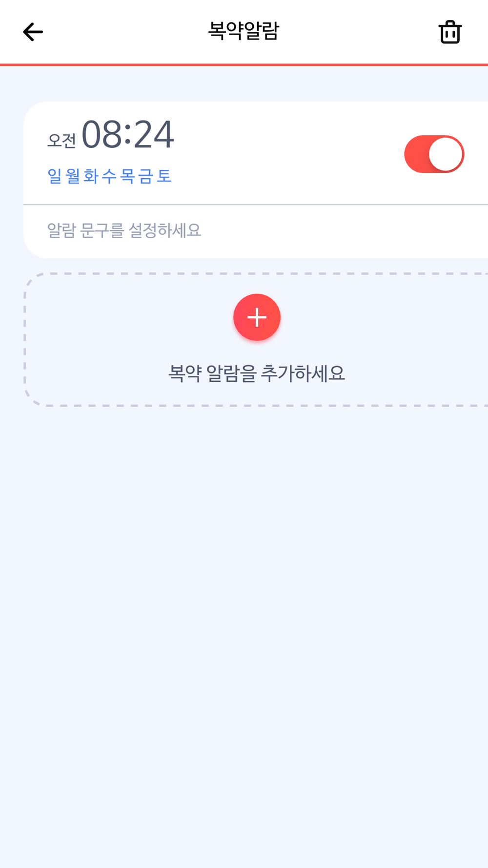The height and width of the screenshot is (868, 488).
Task: Tap the 오전 AM indicator
Action: point(61,141)
